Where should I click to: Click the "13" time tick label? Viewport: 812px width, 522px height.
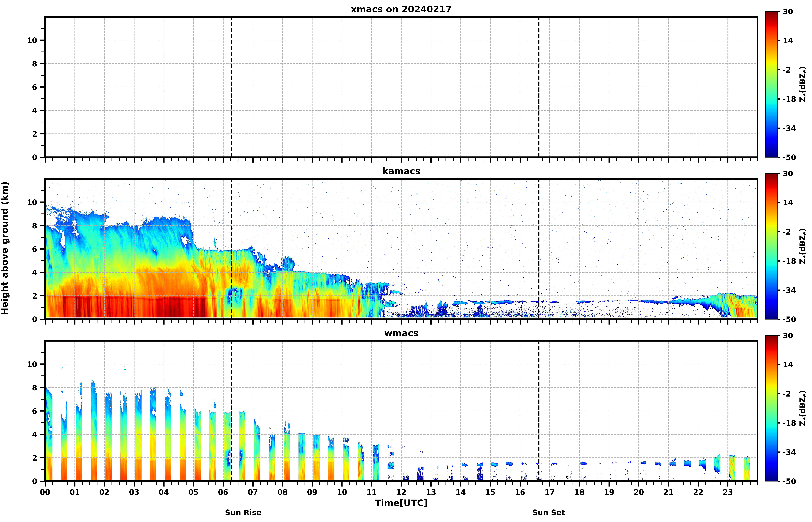(431, 492)
